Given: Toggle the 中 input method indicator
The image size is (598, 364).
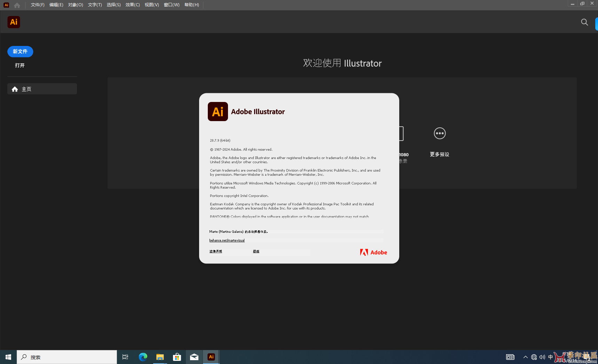Looking at the screenshot, I should (550, 357).
